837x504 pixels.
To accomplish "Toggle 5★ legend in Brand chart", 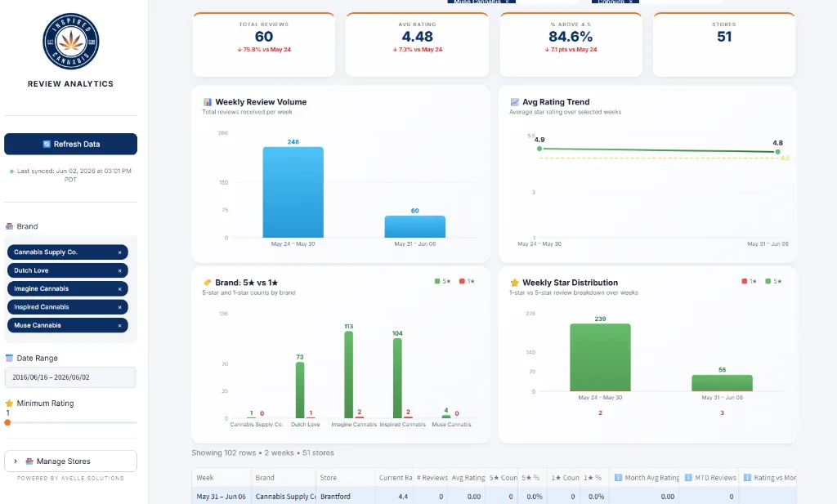I will point(443,281).
